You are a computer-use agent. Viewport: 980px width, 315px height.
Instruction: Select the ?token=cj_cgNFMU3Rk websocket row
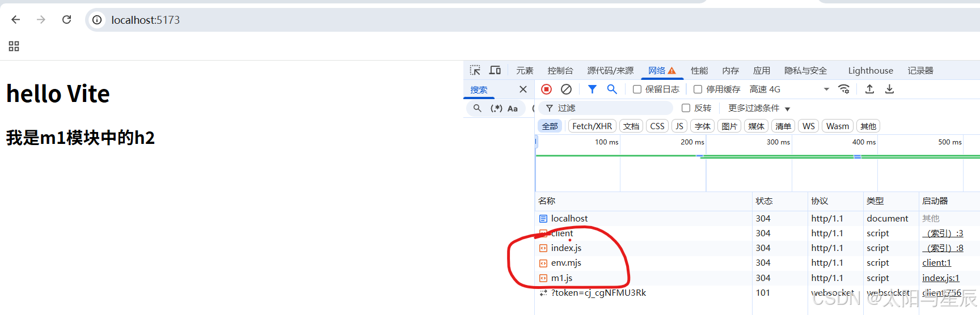pyautogui.click(x=757, y=293)
